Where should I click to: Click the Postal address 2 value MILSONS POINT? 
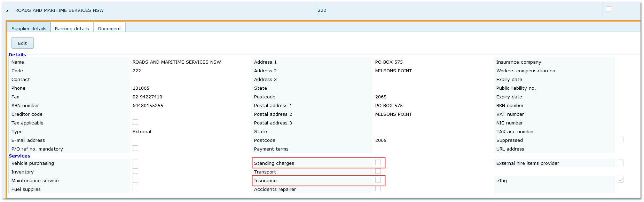pyautogui.click(x=394, y=114)
